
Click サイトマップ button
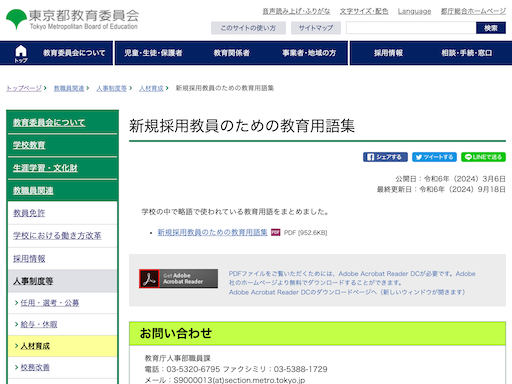pos(316,28)
